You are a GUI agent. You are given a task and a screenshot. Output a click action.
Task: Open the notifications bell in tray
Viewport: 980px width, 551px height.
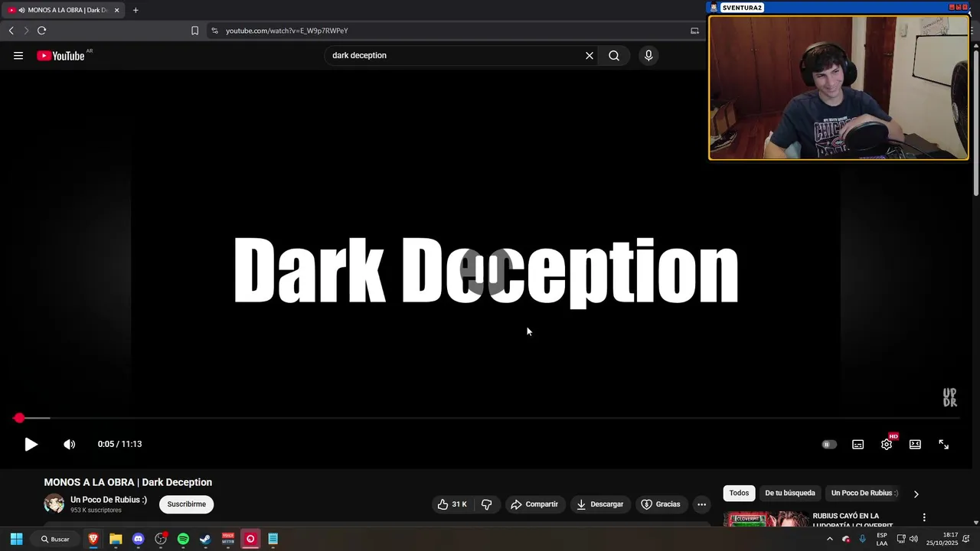[x=966, y=539]
